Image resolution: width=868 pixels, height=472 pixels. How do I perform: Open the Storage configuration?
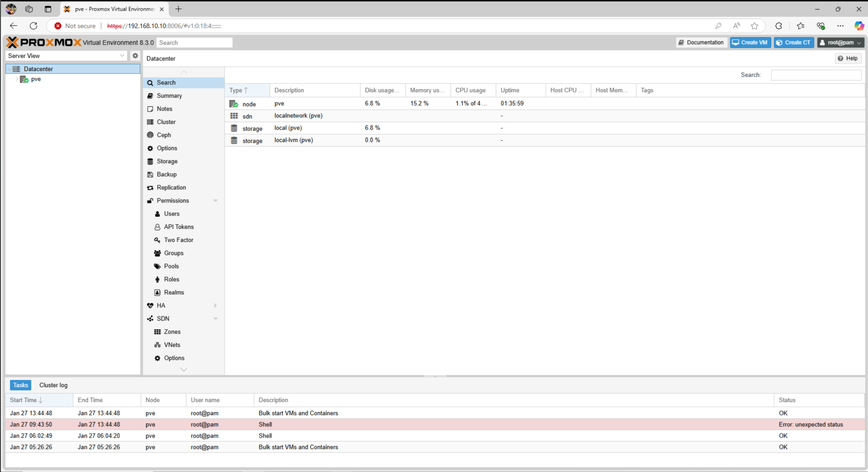(x=183, y=161)
